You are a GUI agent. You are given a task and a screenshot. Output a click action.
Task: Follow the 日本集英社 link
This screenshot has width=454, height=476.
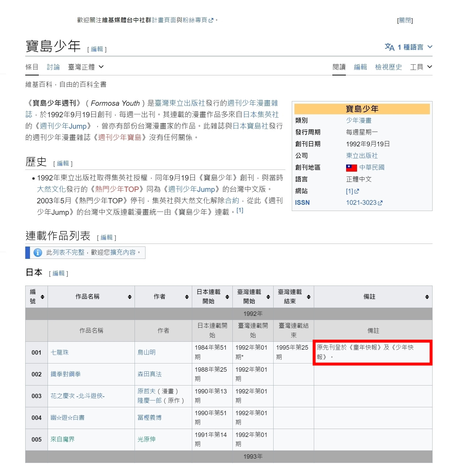coord(261,115)
